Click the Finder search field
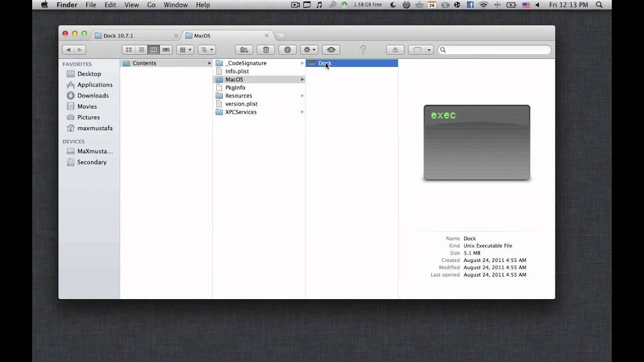Screen dimensions: 644x362 tap(496, 50)
